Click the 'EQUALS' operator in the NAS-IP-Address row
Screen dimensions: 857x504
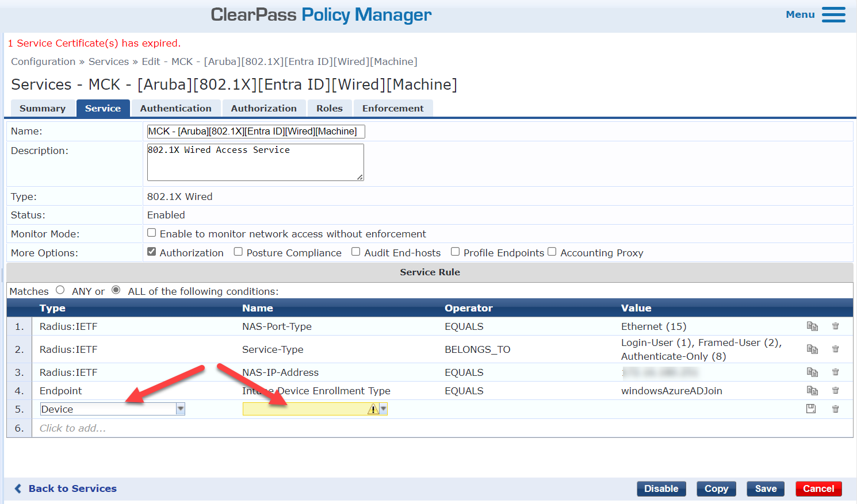(464, 372)
